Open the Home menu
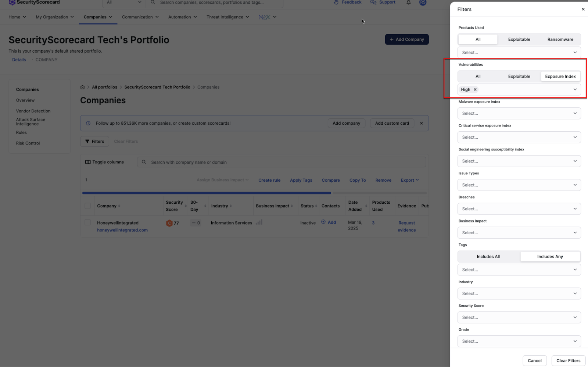Screen dimensions: 588x367 point(17,17)
